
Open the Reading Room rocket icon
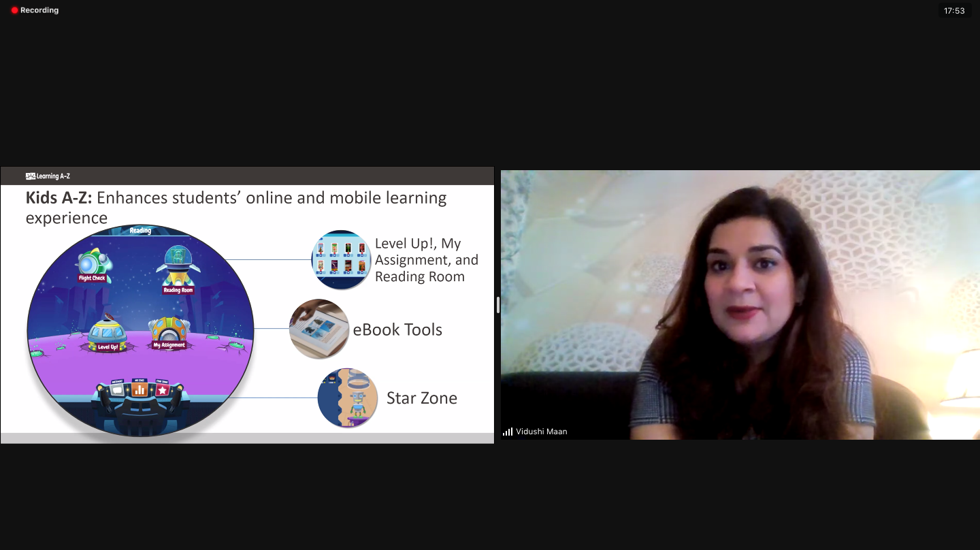178,270
